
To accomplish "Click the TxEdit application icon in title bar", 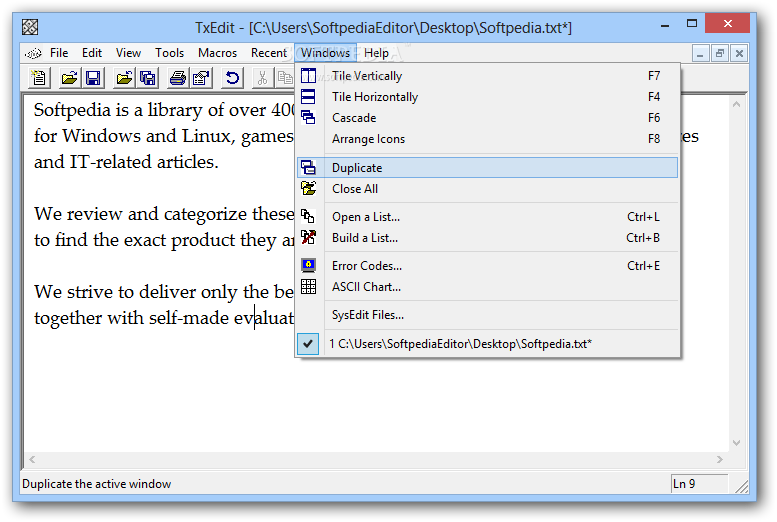I will pyautogui.click(x=30, y=27).
